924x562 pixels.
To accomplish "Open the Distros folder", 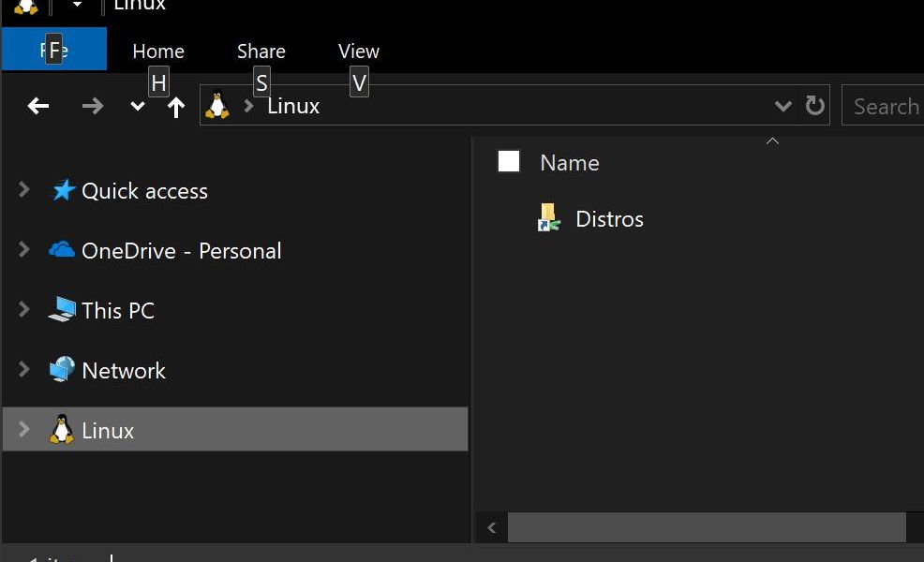I will [x=609, y=218].
